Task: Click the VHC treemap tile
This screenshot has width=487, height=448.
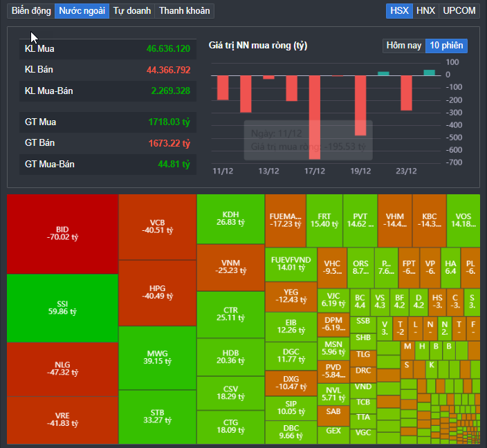Action: pyautogui.click(x=332, y=268)
